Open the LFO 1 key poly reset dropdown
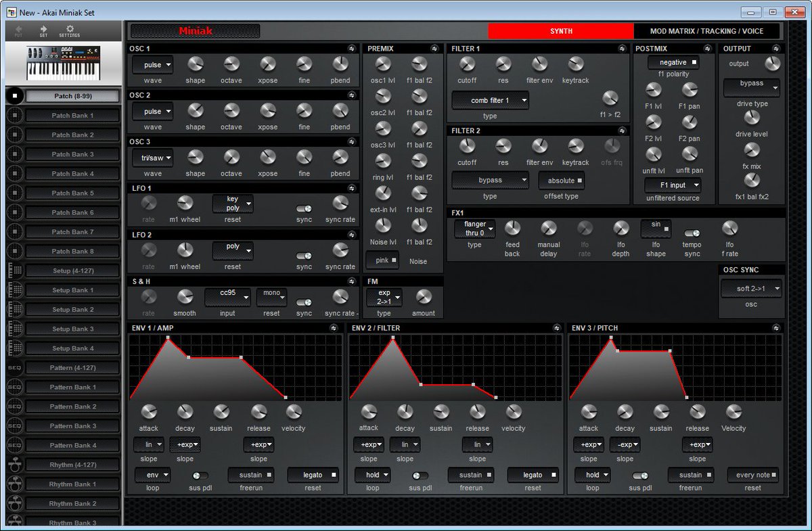The width and height of the screenshot is (812, 531). 233,204
